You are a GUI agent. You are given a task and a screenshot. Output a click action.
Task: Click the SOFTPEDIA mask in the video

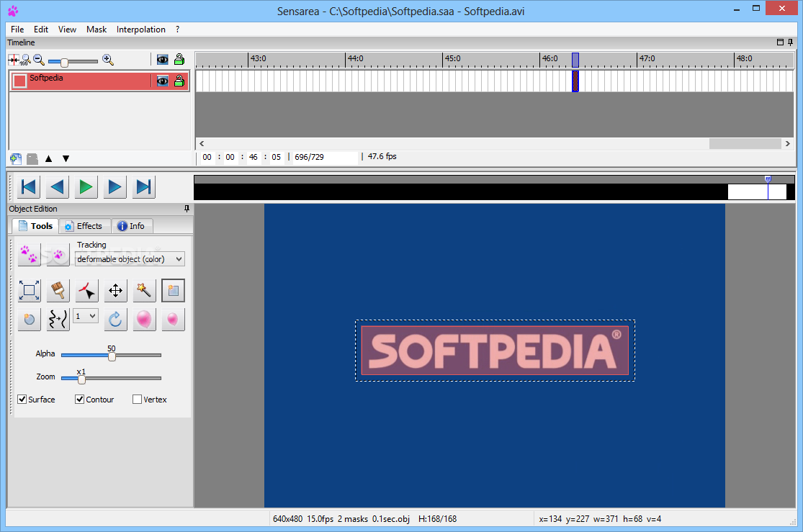tap(495, 351)
